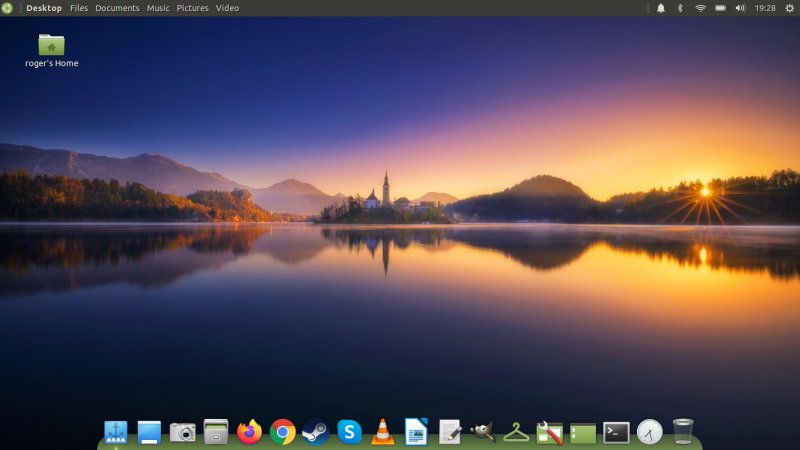The width and height of the screenshot is (800, 450).
Task: Open the Files menu in top panel
Action: tap(79, 8)
